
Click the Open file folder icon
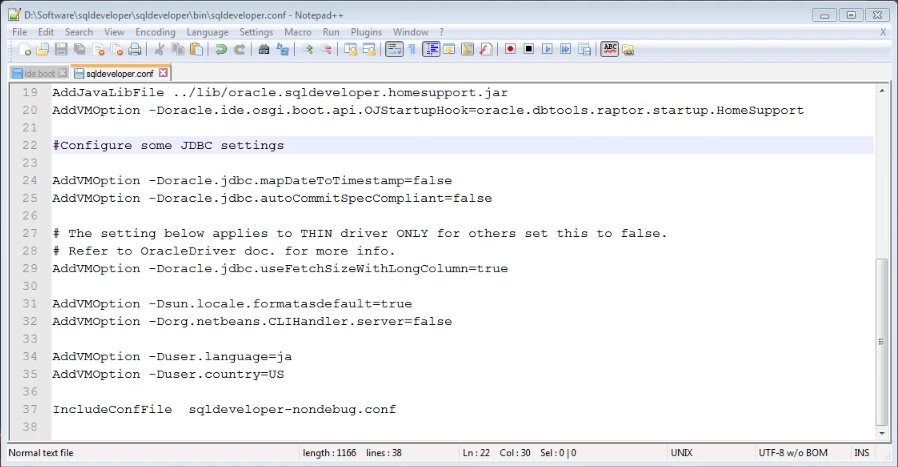43,50
